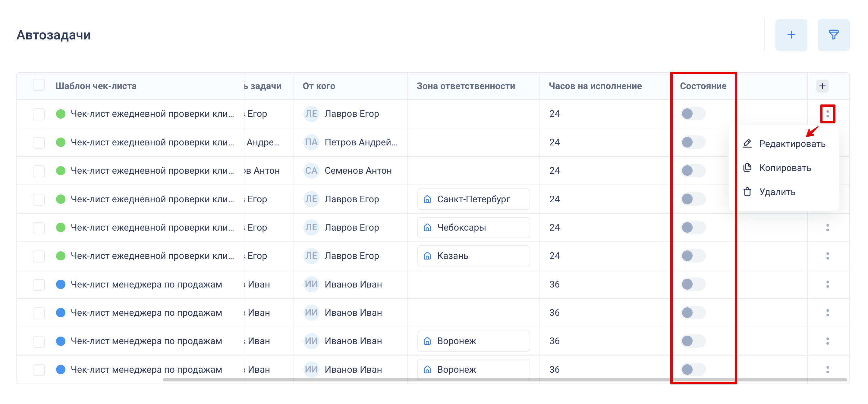Click the Шаблон чек-листа column header
This screenshot has width=868, height=404.
point(96,86)
